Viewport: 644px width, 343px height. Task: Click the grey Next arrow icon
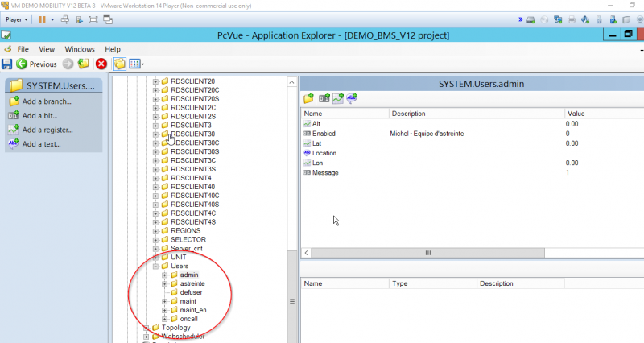point(68,64)
